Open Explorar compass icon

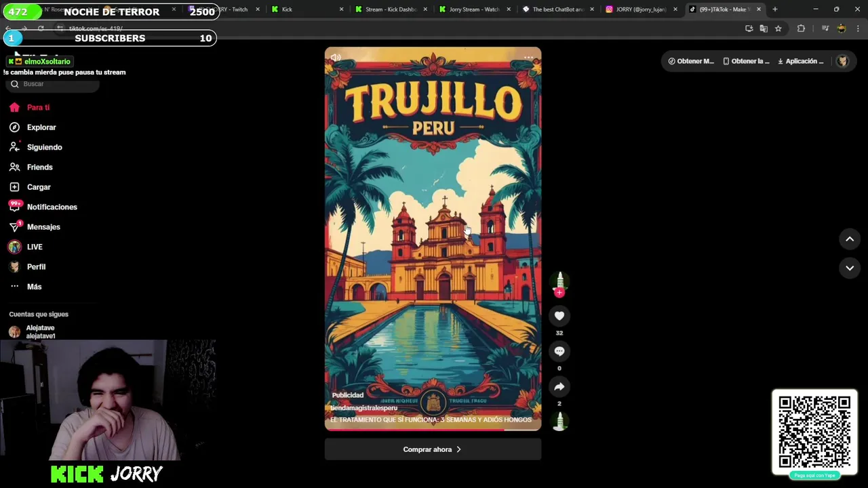14,127
